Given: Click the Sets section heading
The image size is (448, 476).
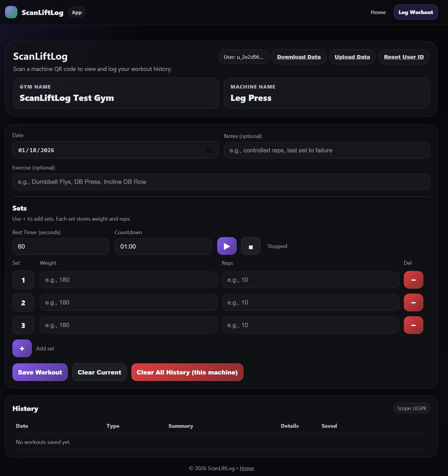Looking at the screenshot, I should (x=19, y=208).
